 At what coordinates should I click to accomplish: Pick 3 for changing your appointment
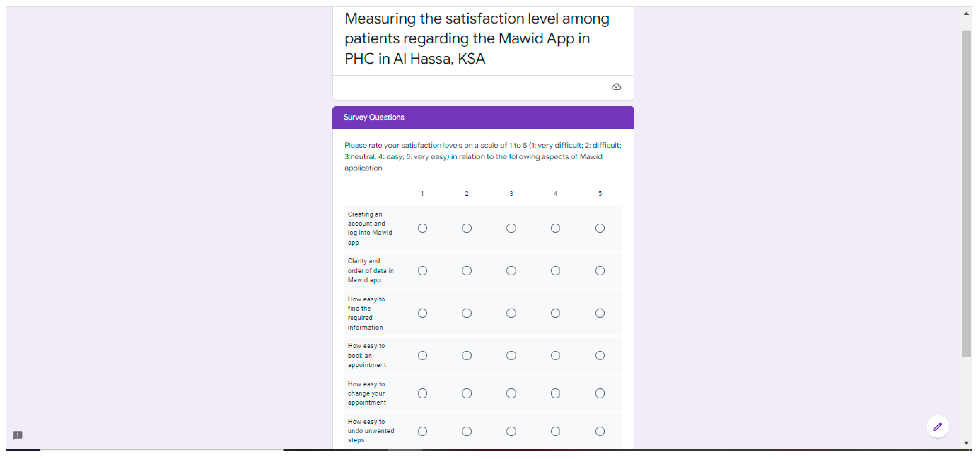pyautogui.click(x=511, y=393)
